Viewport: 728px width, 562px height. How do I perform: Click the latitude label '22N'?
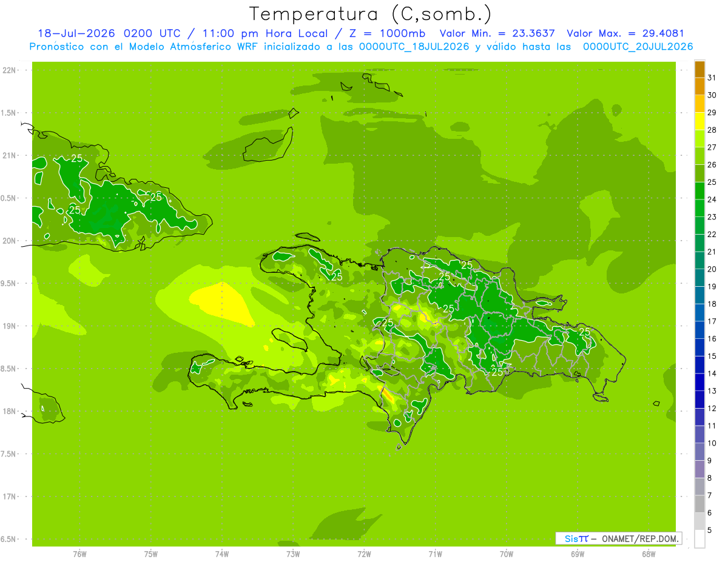(x=9, y=70)
